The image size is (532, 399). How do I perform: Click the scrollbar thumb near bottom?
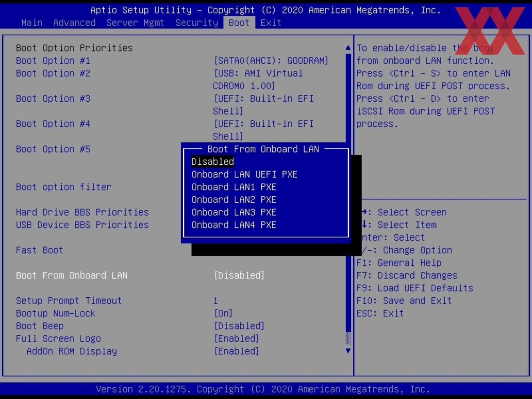348,338
